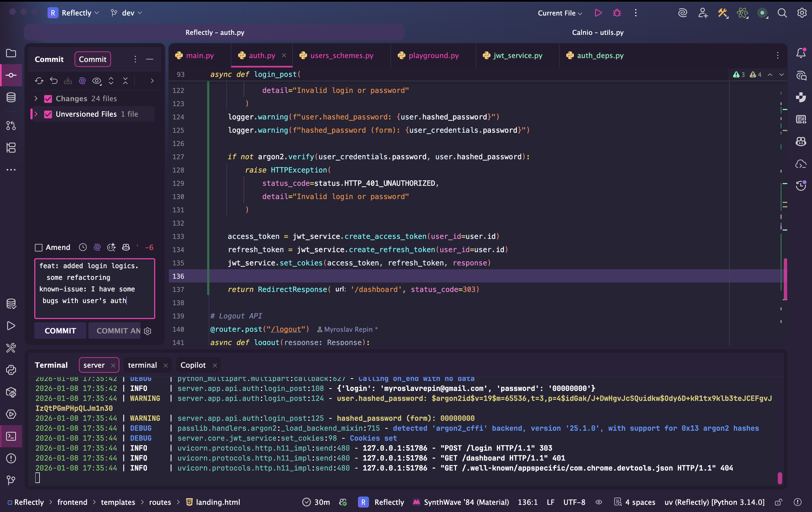
Task: Open the Git tool window at the bottom left
Action: point(11,480)
